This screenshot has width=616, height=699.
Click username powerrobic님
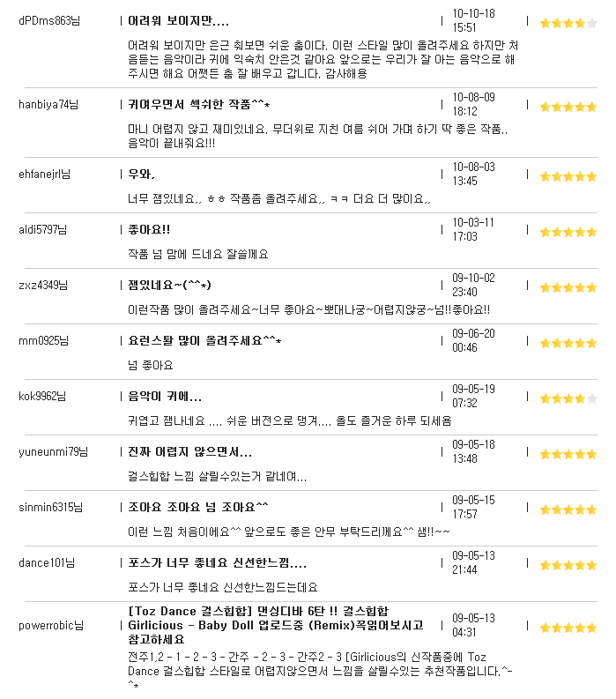coord(51,626)
